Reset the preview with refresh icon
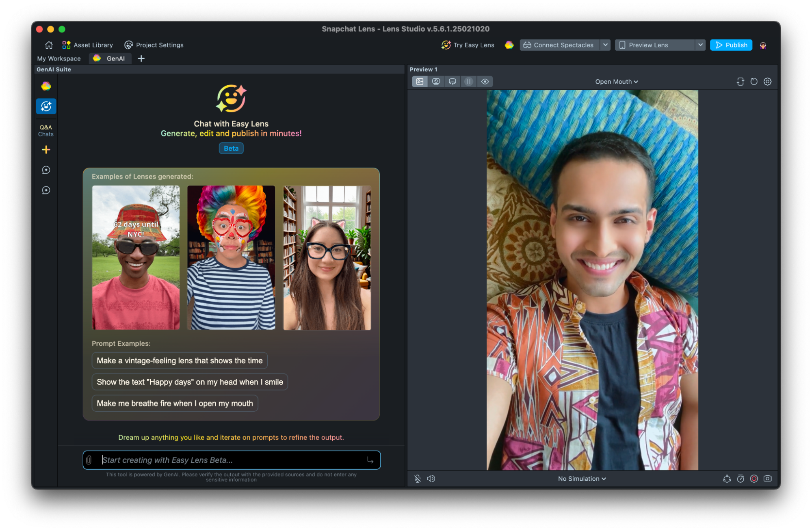 pyautogui.click(x=754, y=82)
